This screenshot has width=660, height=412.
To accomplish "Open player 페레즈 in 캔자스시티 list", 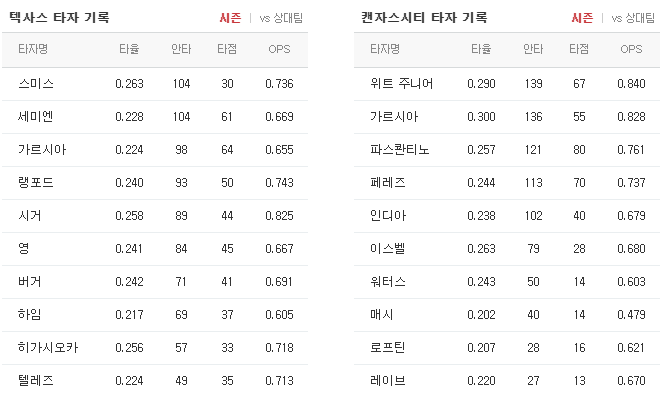I will (388, 183).
